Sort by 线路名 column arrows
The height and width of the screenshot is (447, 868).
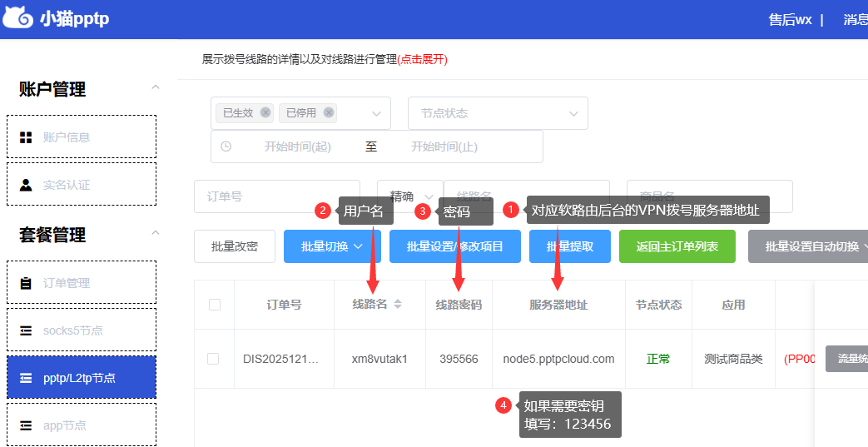point(398,305)
